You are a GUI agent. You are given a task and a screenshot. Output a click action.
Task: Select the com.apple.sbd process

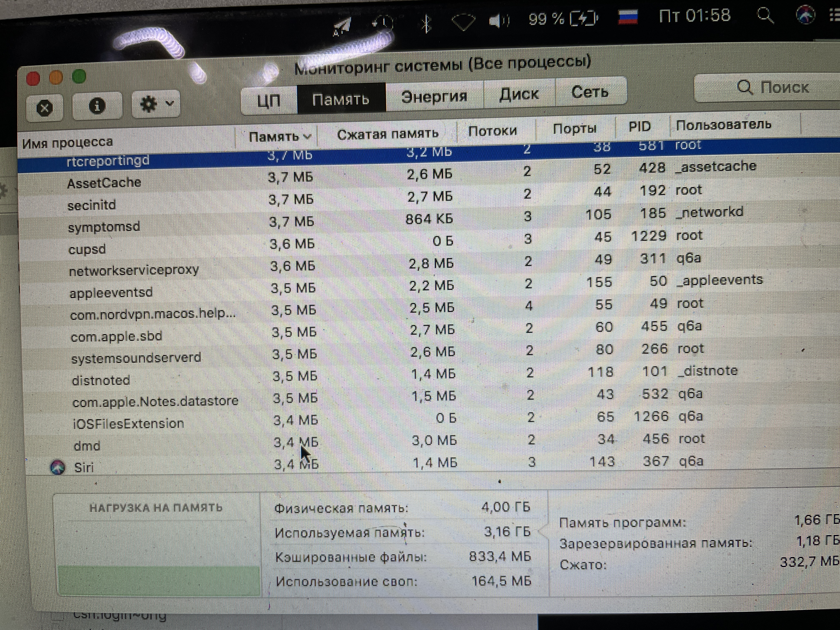117,336
